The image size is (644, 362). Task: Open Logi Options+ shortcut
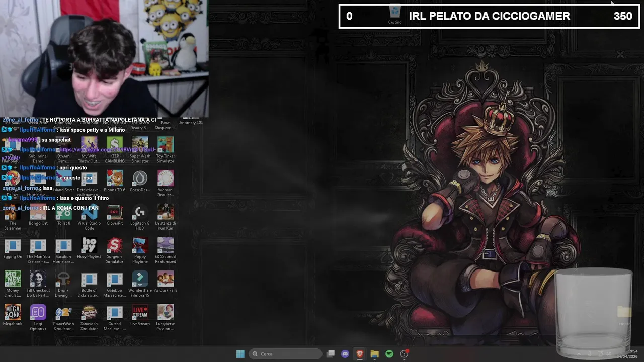pos(38,318)
